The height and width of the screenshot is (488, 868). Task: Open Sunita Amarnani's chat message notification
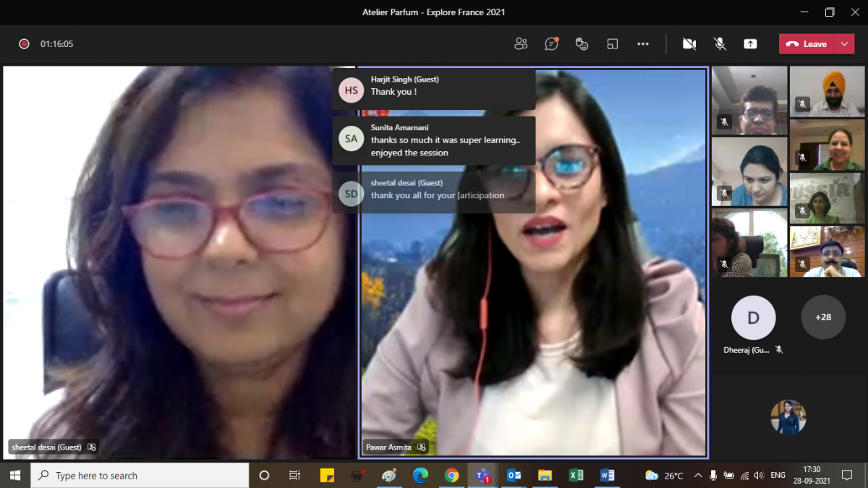pyautogui.click(x=434, y=140)
